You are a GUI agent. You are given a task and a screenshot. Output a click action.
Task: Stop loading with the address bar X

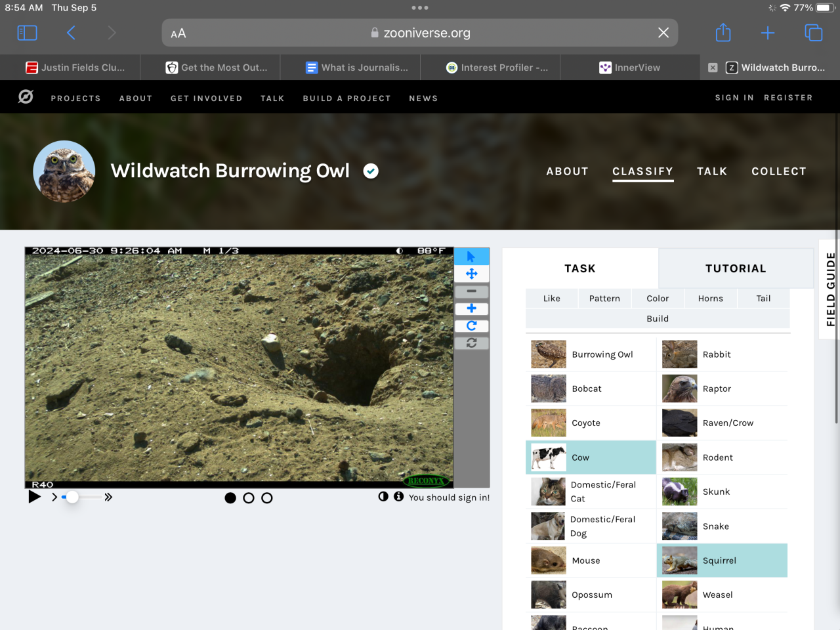tap(663, 33)
